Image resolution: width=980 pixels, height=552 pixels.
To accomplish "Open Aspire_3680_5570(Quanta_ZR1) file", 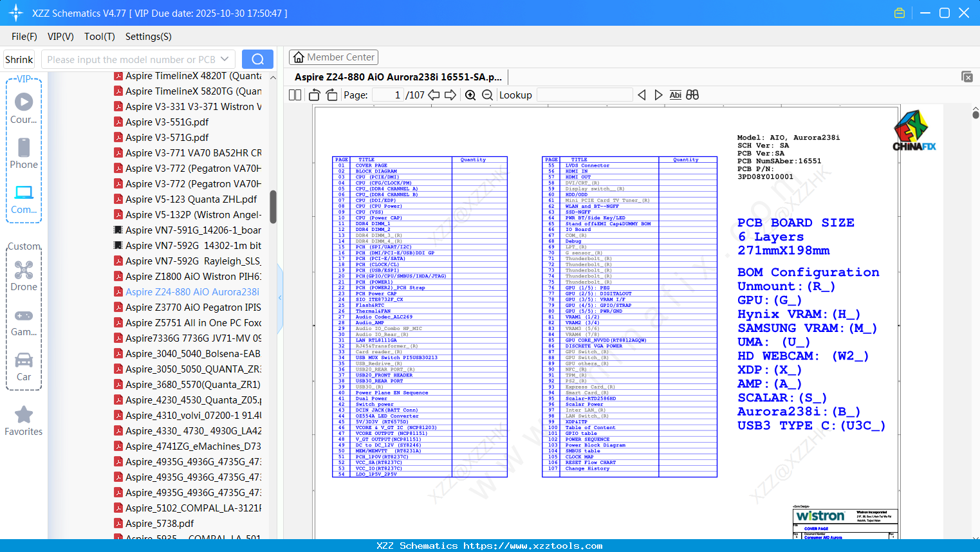I will (193, 385).
